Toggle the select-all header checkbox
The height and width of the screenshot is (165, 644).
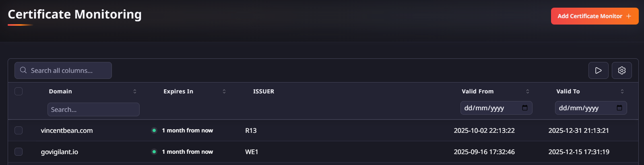pyautogui.click(x=19, y=91)
